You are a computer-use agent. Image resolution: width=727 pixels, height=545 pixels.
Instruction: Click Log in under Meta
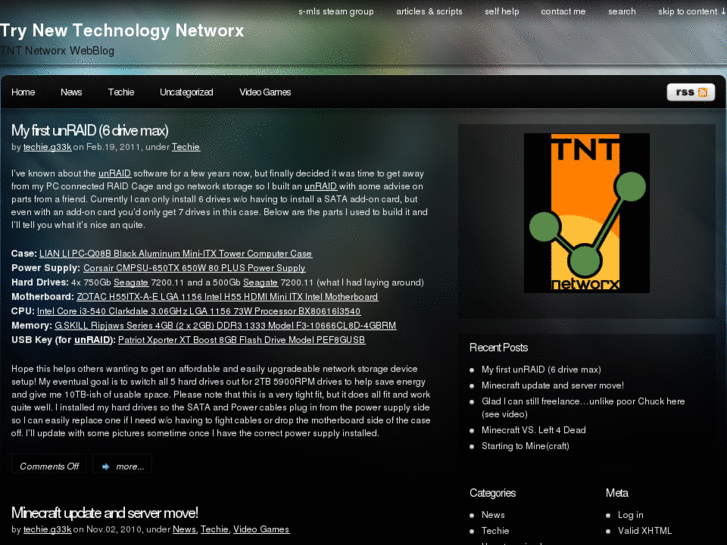click(631, 515)
